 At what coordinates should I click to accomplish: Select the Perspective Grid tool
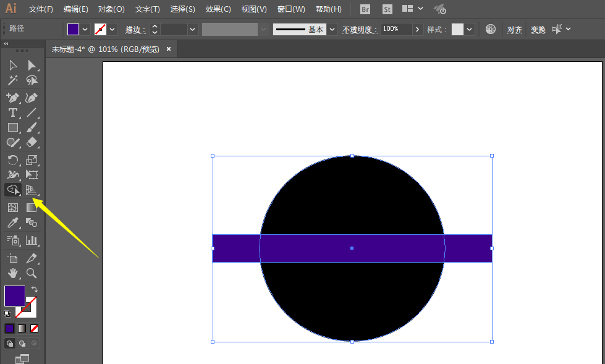32,190
